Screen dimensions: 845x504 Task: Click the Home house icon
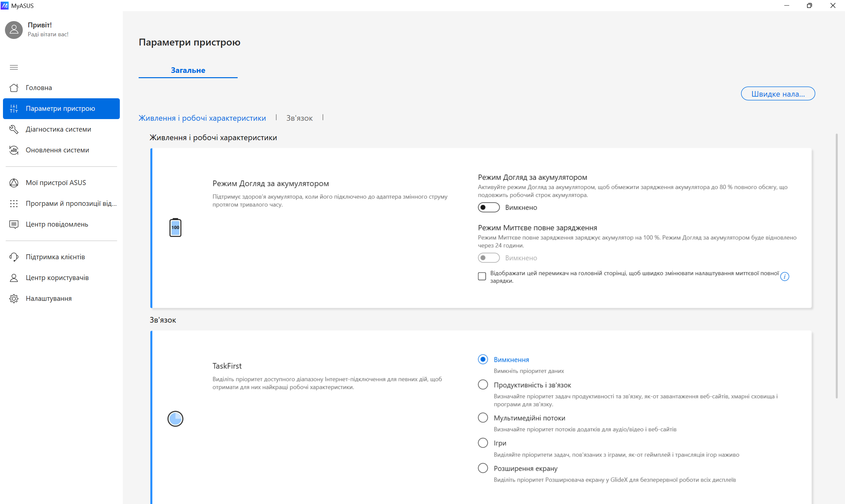(x=14, y=88)
